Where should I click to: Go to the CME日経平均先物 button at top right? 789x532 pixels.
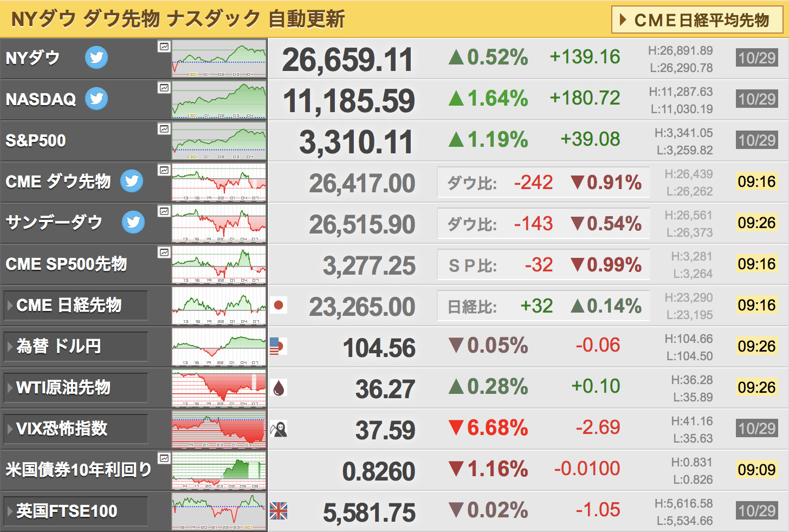[697, 20]
